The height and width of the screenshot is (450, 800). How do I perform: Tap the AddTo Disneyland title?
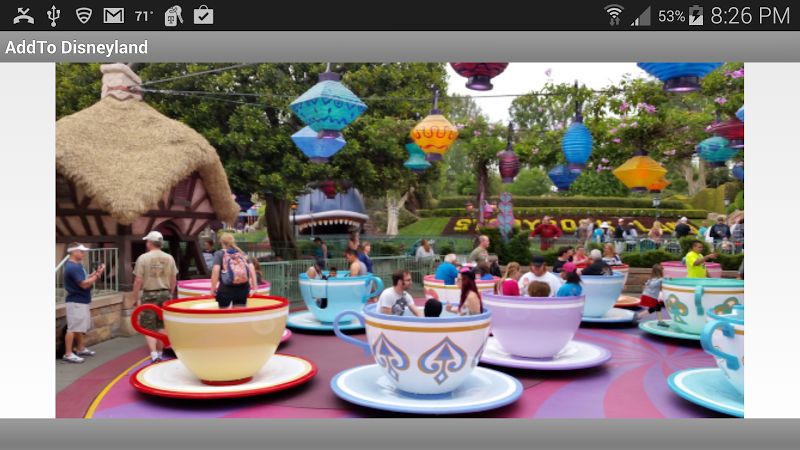point(77,47)
